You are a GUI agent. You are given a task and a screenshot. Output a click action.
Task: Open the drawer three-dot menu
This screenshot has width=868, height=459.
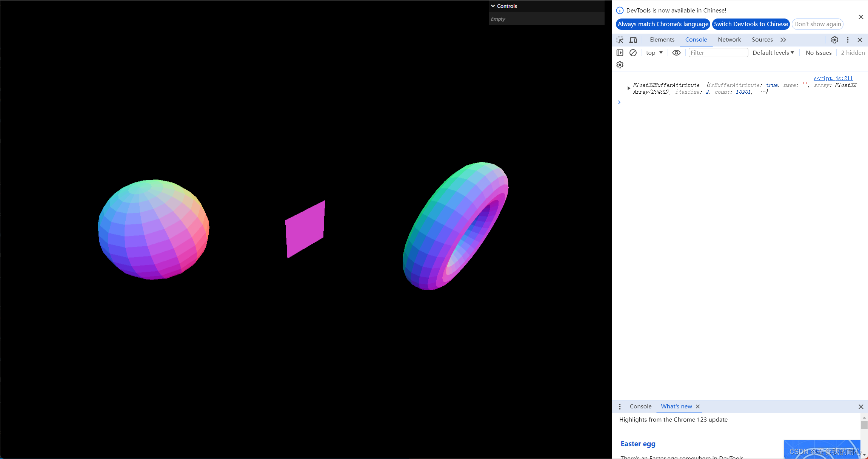[x=620, y=406]
